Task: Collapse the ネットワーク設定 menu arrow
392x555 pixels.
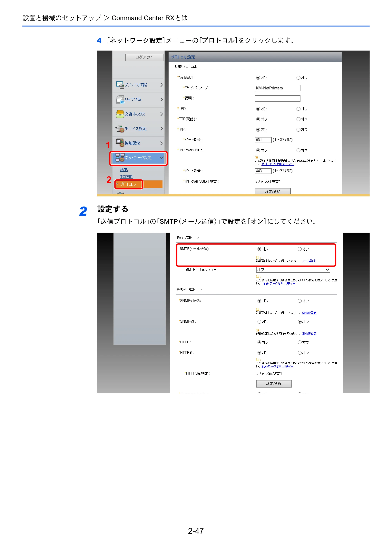Action: (162, 158)
